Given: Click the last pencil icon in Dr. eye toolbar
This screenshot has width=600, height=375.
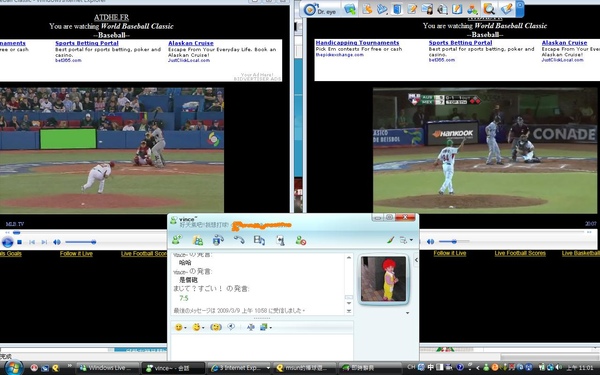Looking at the screenshot, I should coord(507,8).
